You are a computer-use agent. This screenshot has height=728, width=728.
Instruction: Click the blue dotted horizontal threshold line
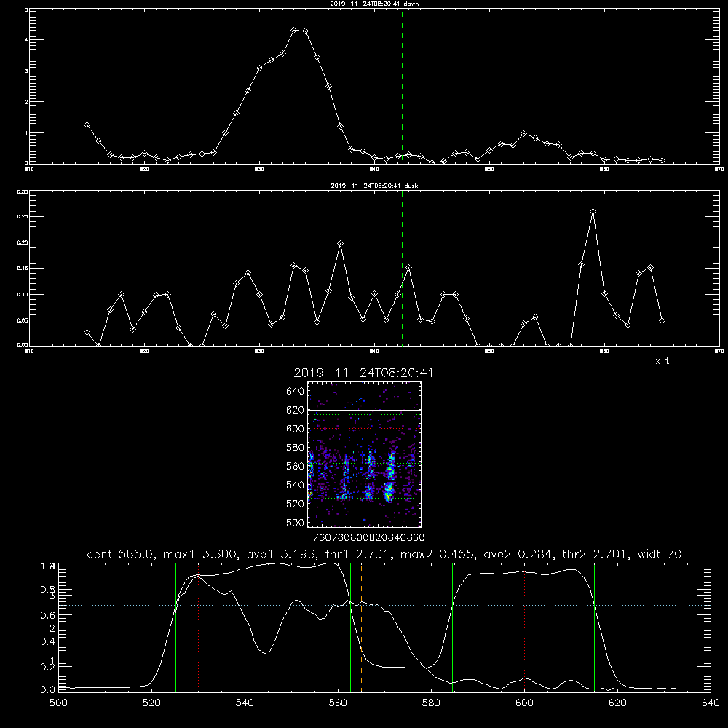(x=384, y=606)
